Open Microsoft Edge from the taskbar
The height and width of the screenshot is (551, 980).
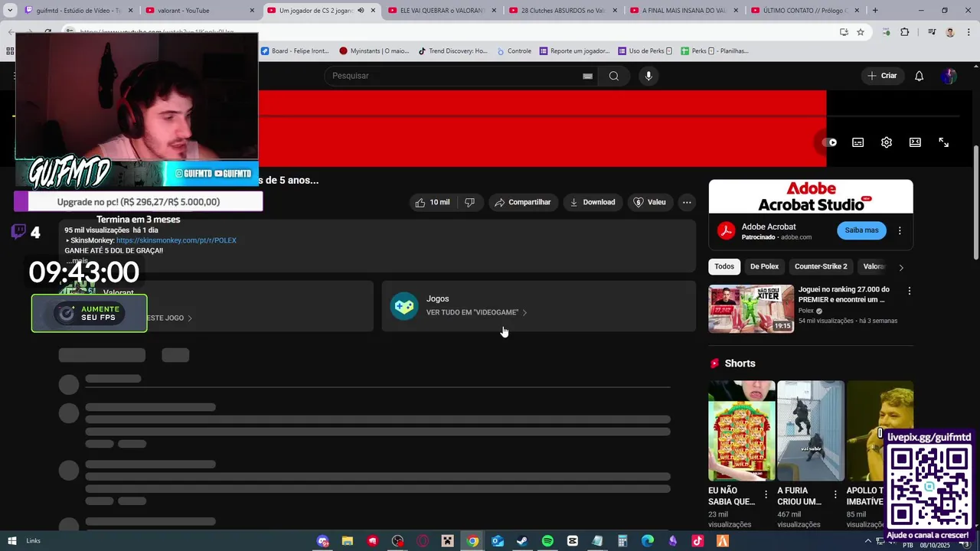click(x=647, y=541)
